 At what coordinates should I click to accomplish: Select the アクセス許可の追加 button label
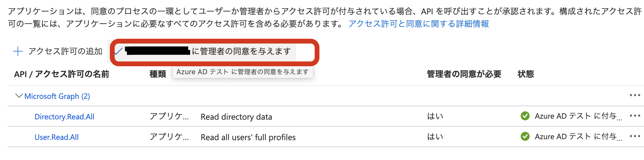(x=65, y=51)
